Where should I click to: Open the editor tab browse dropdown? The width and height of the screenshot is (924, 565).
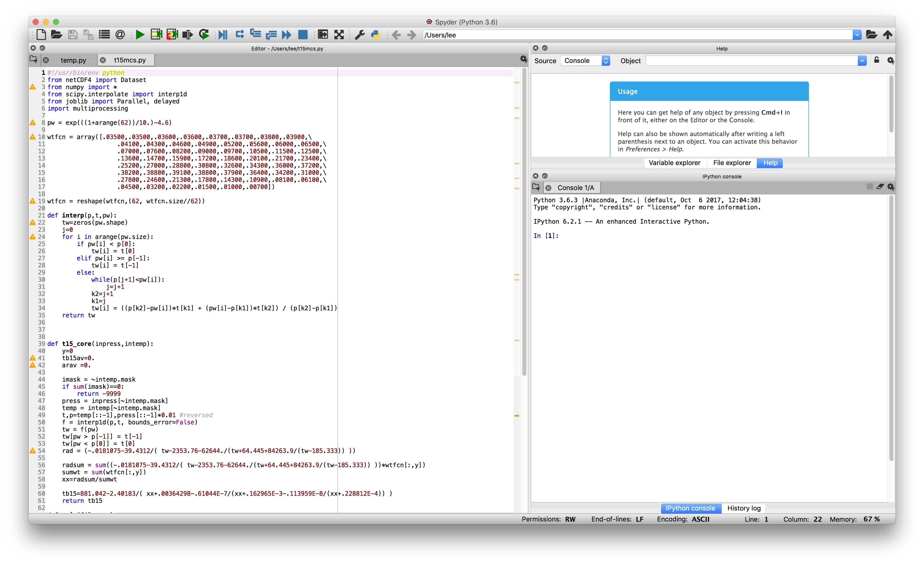coord(33,59)
